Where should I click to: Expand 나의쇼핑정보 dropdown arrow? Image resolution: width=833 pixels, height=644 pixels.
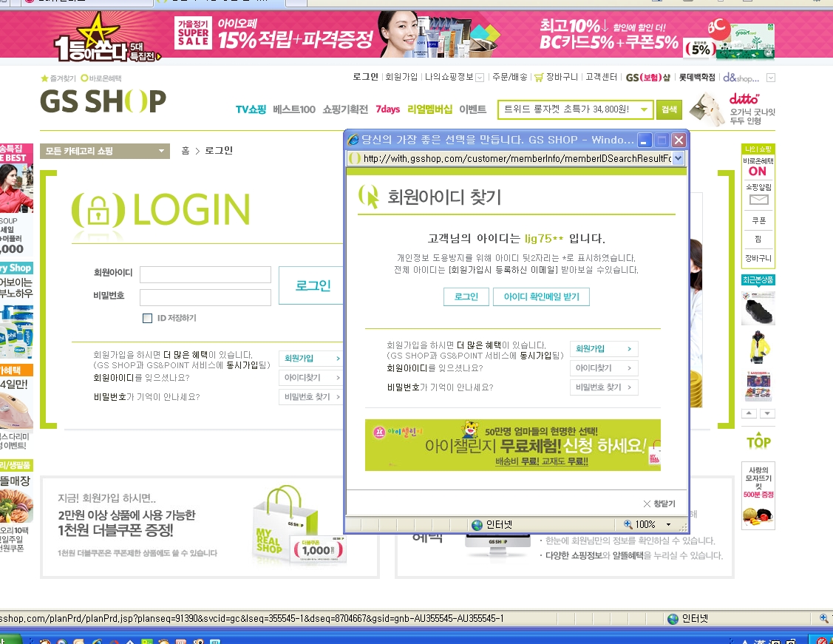pos(479,78)
